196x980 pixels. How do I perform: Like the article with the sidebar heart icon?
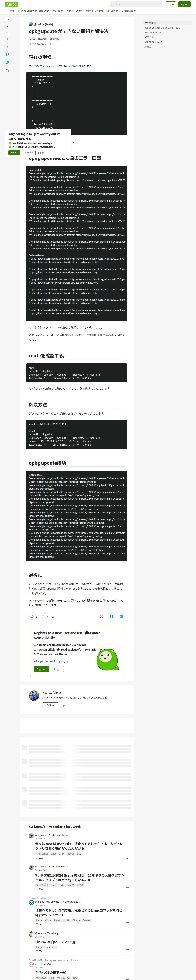pos(7,20)
